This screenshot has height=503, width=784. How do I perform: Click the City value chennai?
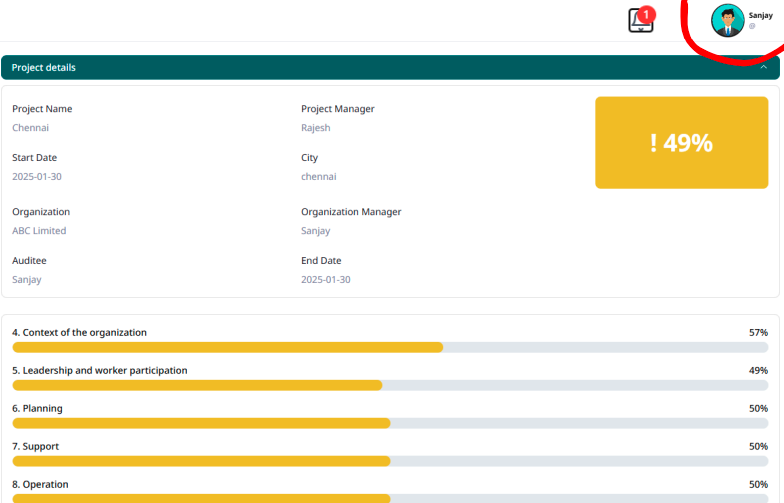318,177
